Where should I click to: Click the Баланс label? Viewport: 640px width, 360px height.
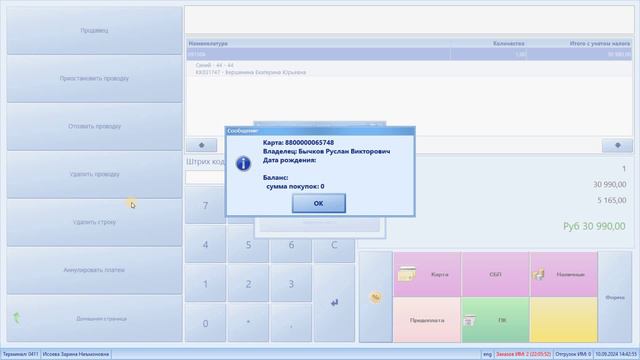coord(276,178)
